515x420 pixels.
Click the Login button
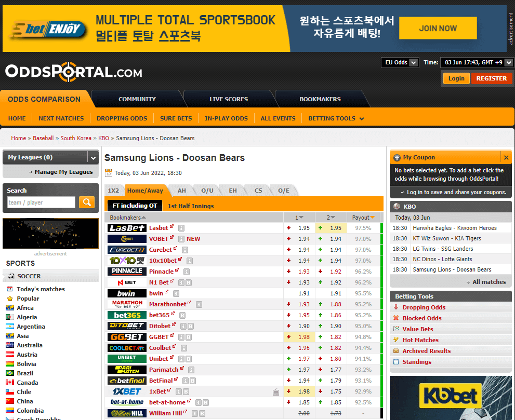coord(456,78)
